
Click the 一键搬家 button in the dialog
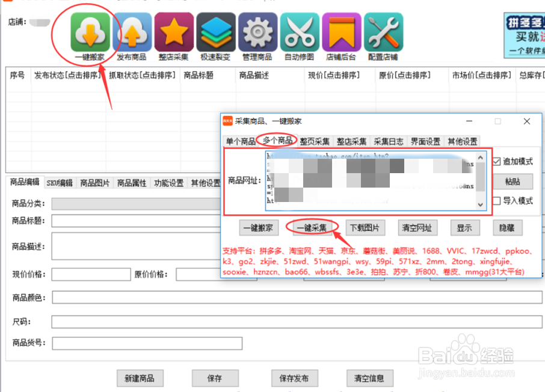pyautogui.click(x=258, y=228)
